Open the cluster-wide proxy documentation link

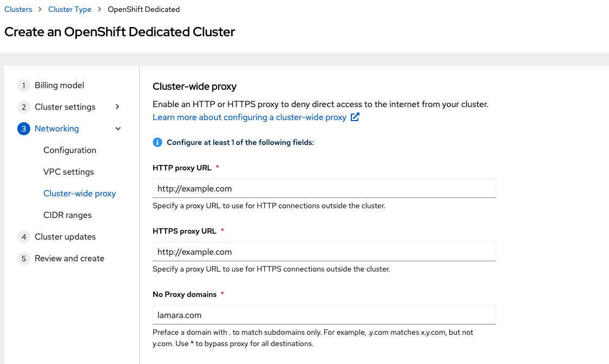pos(250,117)
